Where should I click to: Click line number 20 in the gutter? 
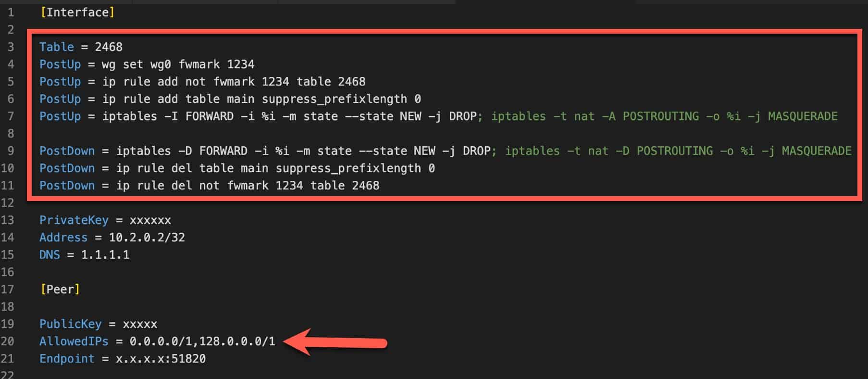click(7, 341)
